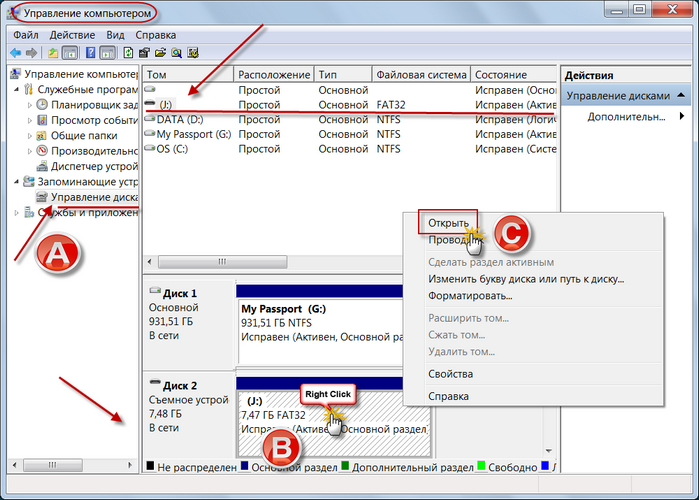The height and width of the screenshot is (500, 699).
Task: Expand the Службы и приложения node
Action: (16, 213)
